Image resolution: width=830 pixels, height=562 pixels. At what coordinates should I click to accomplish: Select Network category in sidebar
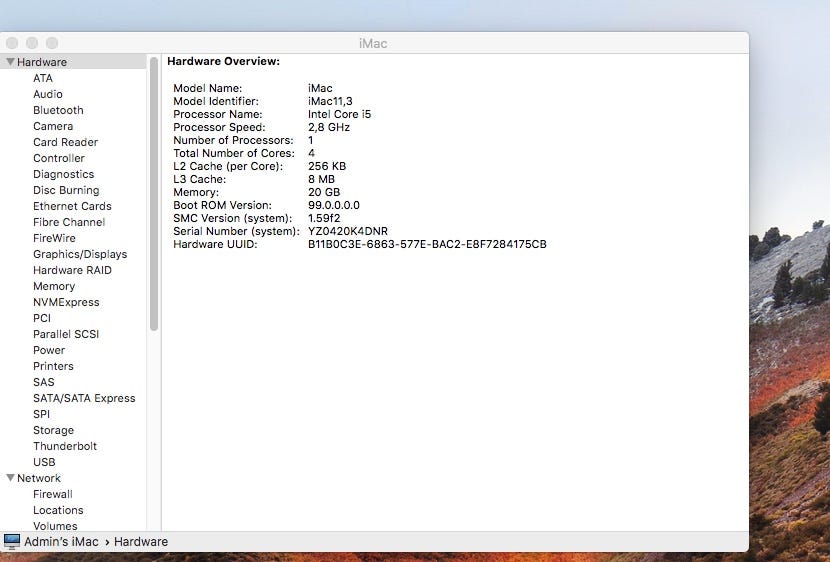pyautogui.click(x=39, y=478)
